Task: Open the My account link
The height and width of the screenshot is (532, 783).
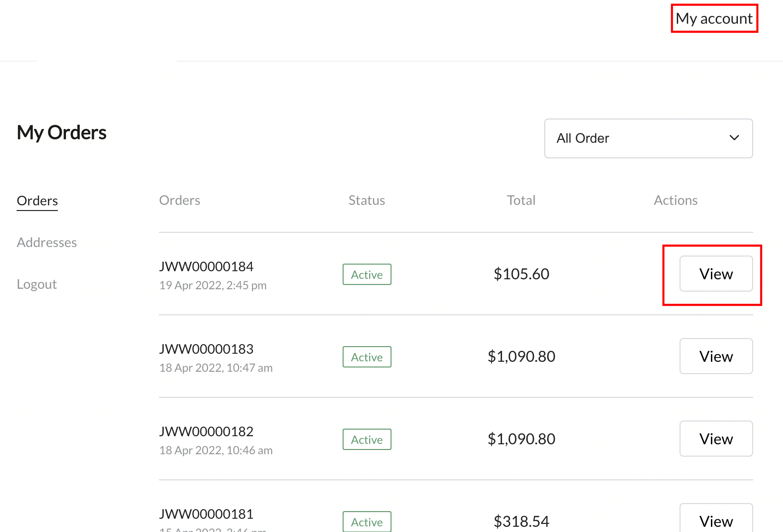Action: [x=714, y=18]
